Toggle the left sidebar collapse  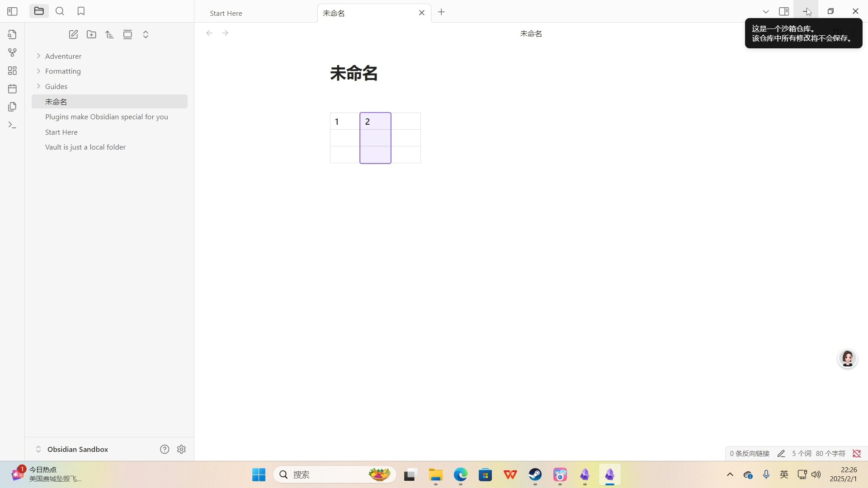click(x=12, y=11)
